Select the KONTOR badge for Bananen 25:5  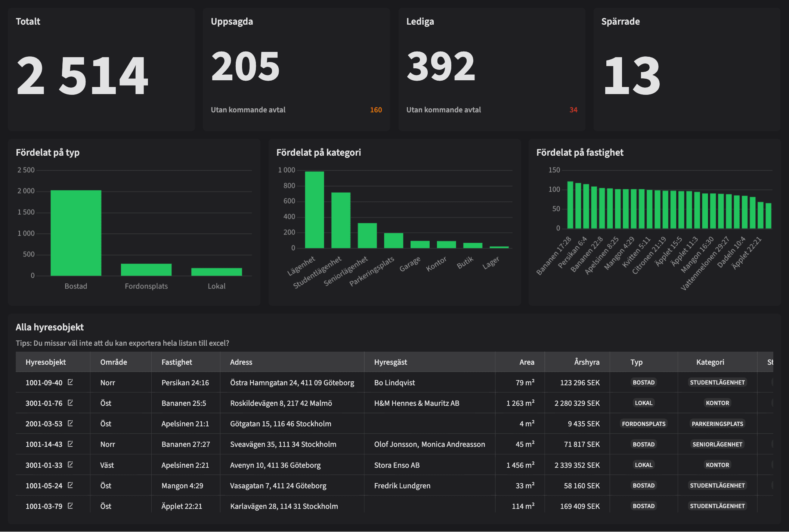point(718,403)
